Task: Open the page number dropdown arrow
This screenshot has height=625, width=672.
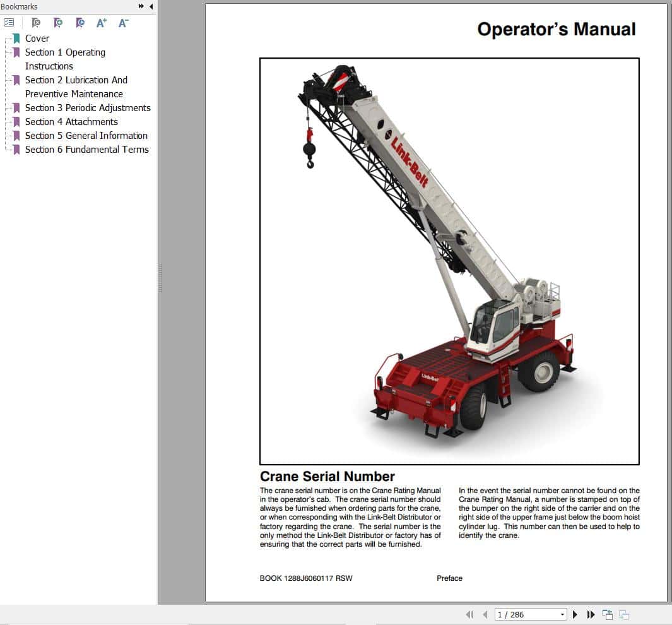Action: coord(563,614)
